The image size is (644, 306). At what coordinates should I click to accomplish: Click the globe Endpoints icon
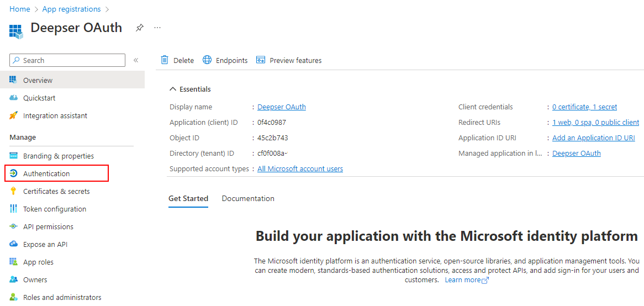207,60
